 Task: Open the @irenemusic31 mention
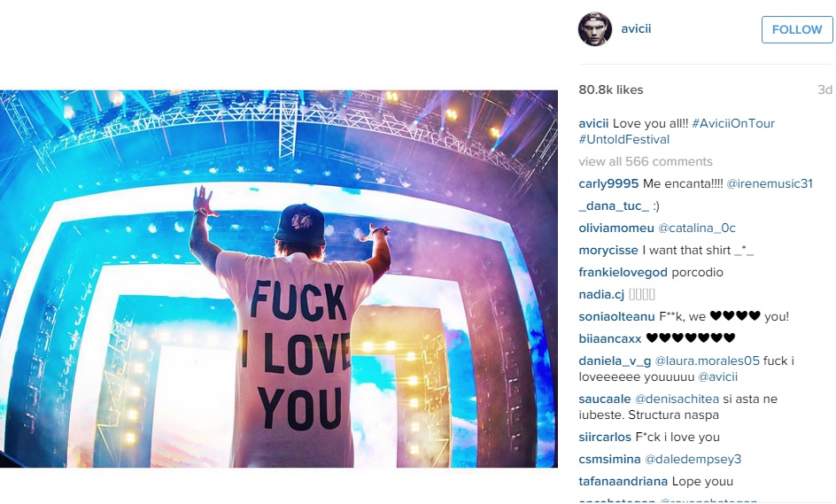coord(770,183)
